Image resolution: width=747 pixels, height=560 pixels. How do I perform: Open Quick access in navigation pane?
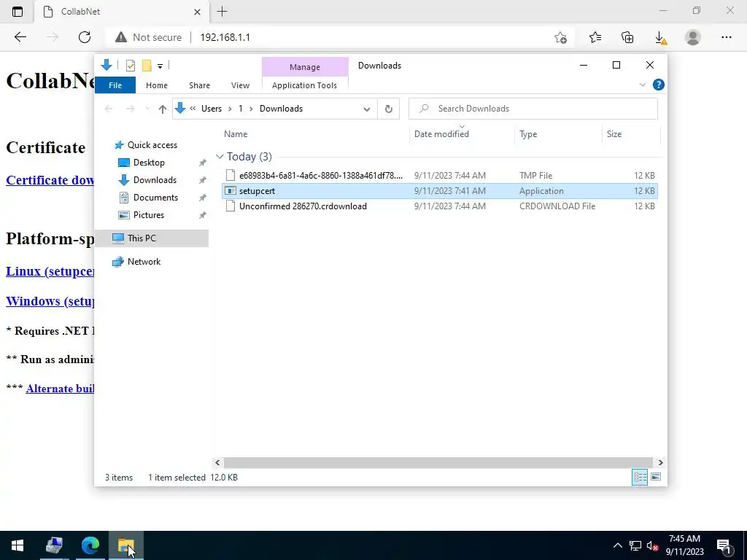click(152, 145)
